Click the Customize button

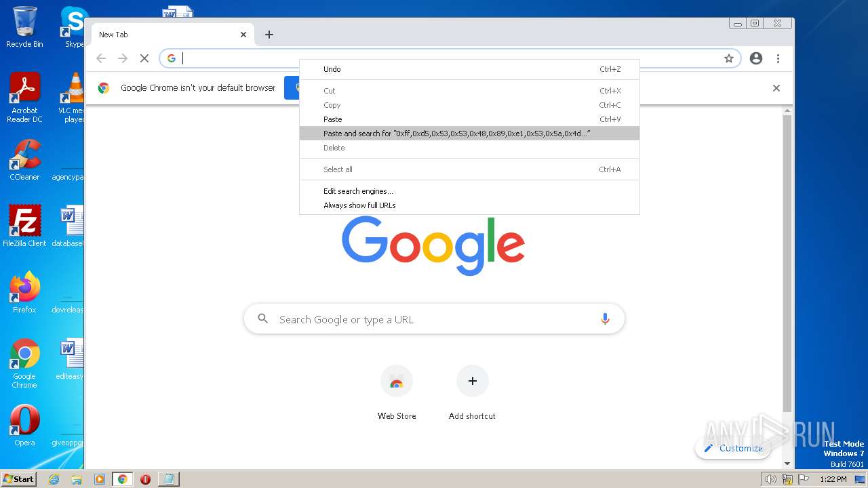coord(732,448)
